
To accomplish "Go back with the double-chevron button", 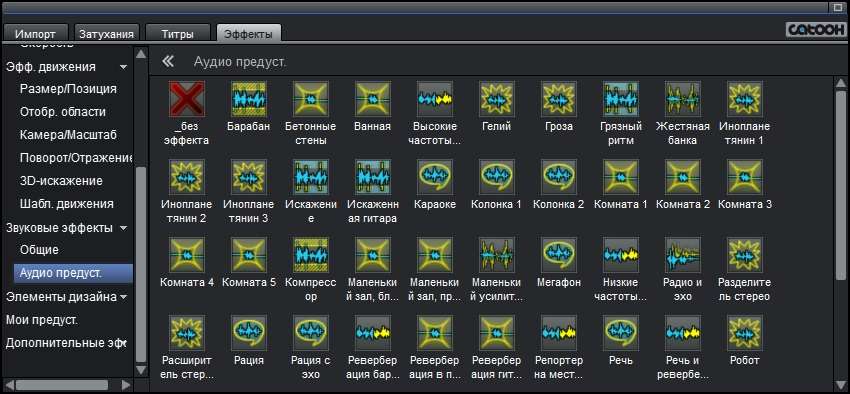I will (x=168, y=61).
